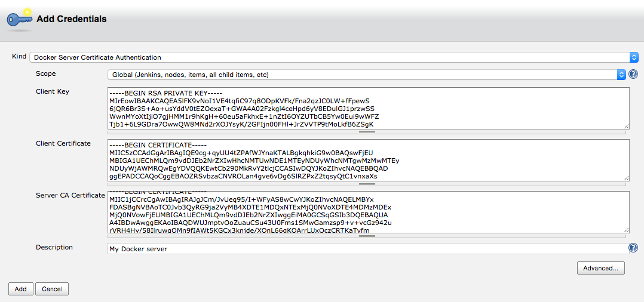Image resolution: width=644 pixels, height=302 pixels.
Task: Click the 'Scope' label
Action: click(x=45, y=74)
